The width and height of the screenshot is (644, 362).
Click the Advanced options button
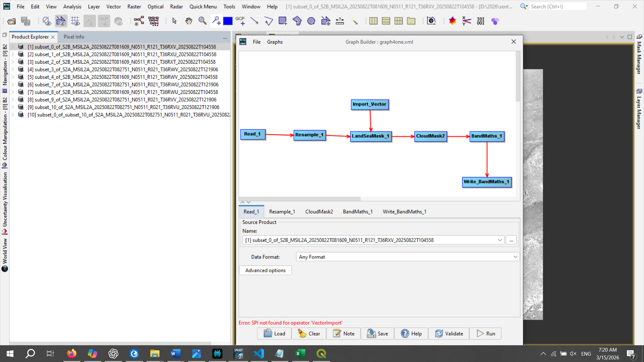coord(265,270)
